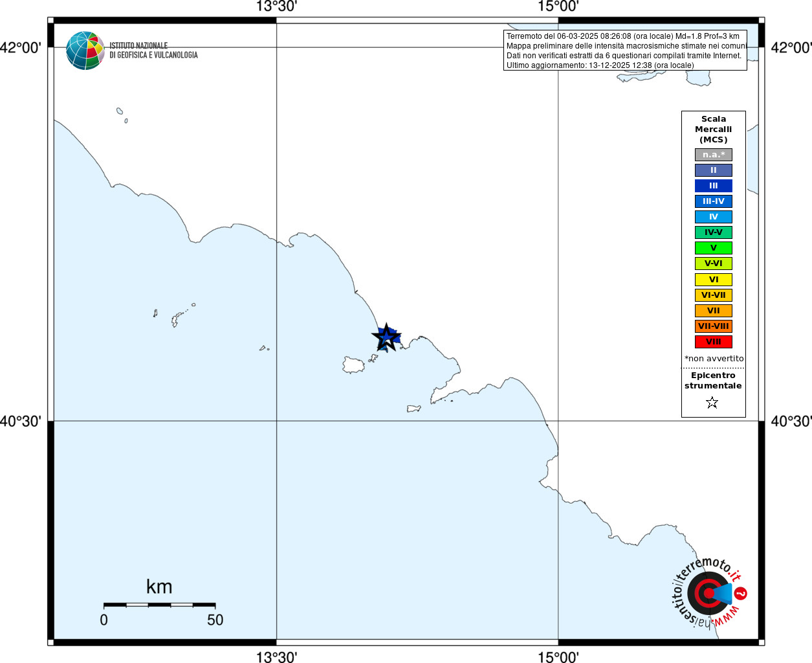The width and height of the screenshot is (812, 663).
Task: Select the intensity II legend swatch
Action: pos(714,170)
